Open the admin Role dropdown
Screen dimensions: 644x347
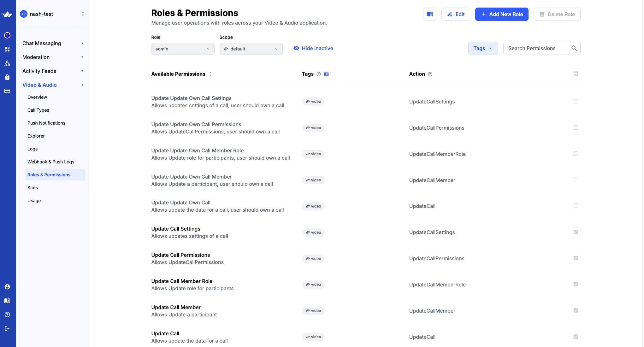183,49
